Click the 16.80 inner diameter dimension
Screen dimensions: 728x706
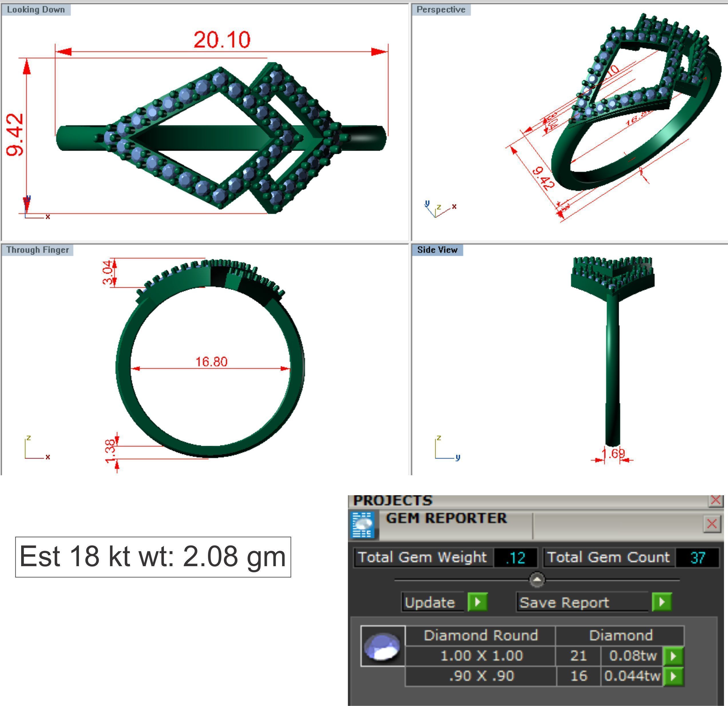(211, 362)
